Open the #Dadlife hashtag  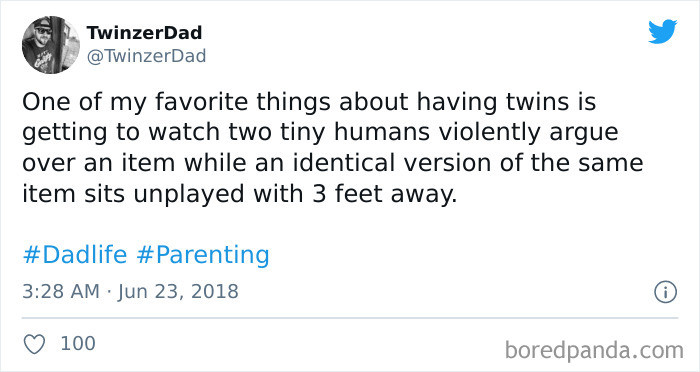(75, 255)
